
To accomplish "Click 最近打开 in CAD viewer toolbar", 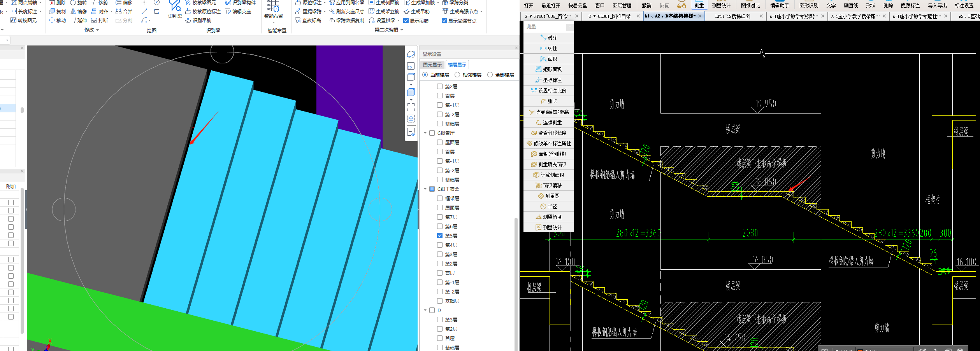I will 551,5.
